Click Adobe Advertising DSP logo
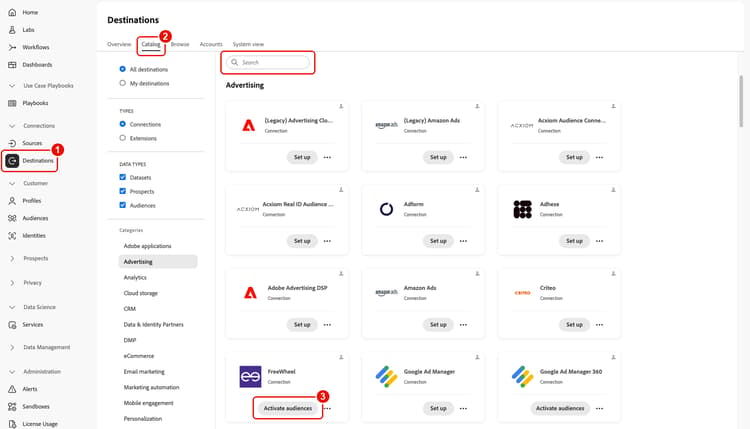Image resolution: width=750 pixels, height=429 pixels. coord(250,293)
